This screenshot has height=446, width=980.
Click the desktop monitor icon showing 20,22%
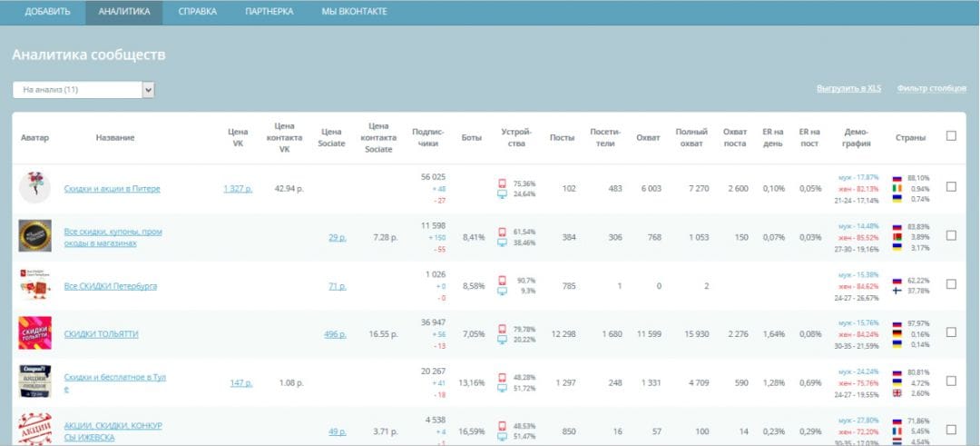(502, 340)
